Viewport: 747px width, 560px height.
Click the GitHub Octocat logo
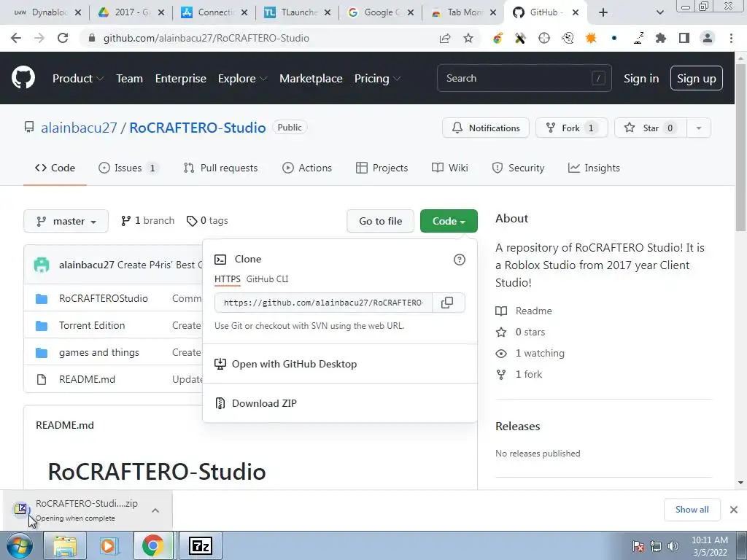click(23, 78)
